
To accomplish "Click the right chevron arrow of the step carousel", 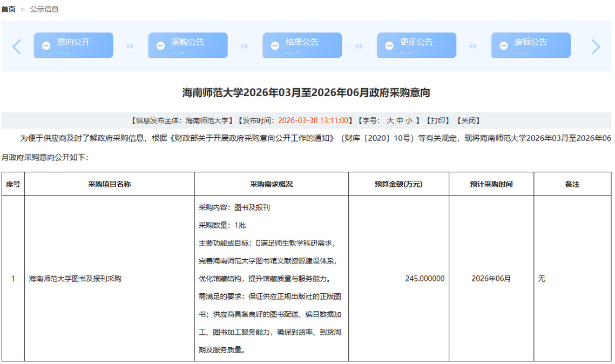I will pyautogui.click(x=596, y=47).
